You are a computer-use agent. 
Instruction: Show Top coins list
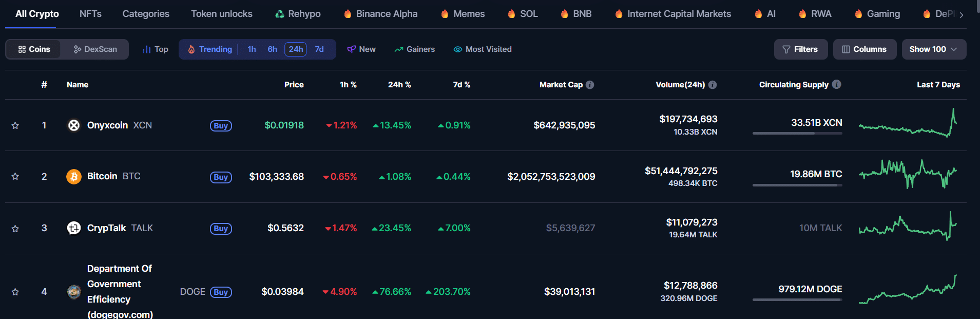[155, 49]
